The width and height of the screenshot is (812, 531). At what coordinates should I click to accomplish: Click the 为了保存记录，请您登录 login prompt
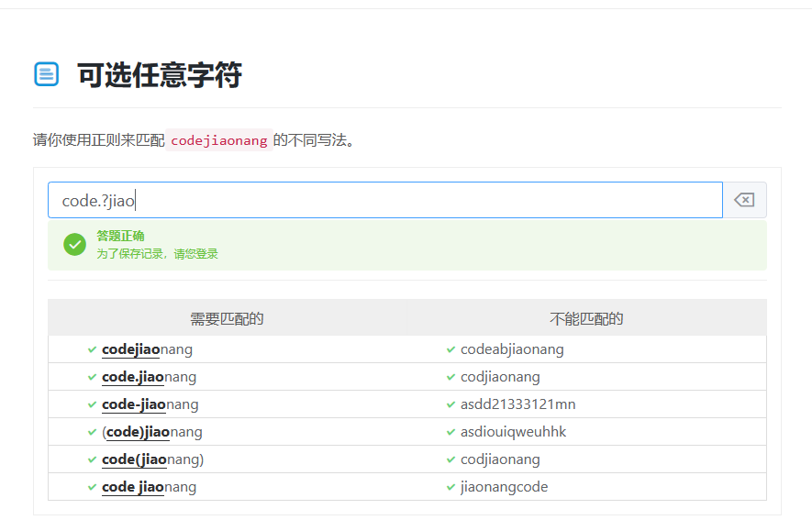coord(157,254)
